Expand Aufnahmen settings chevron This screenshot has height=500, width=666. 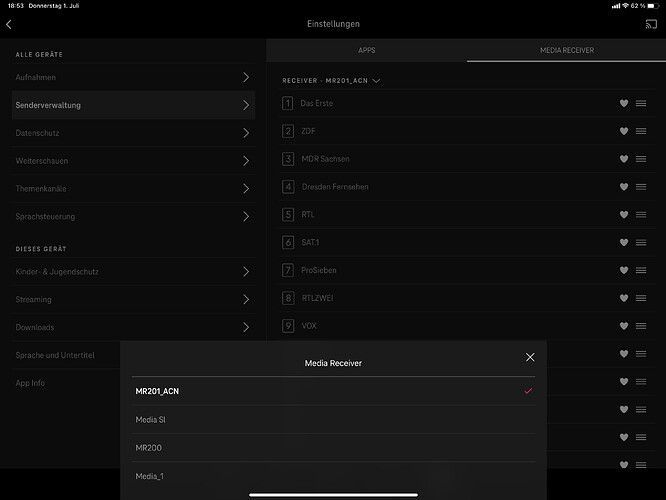point(246,77)
